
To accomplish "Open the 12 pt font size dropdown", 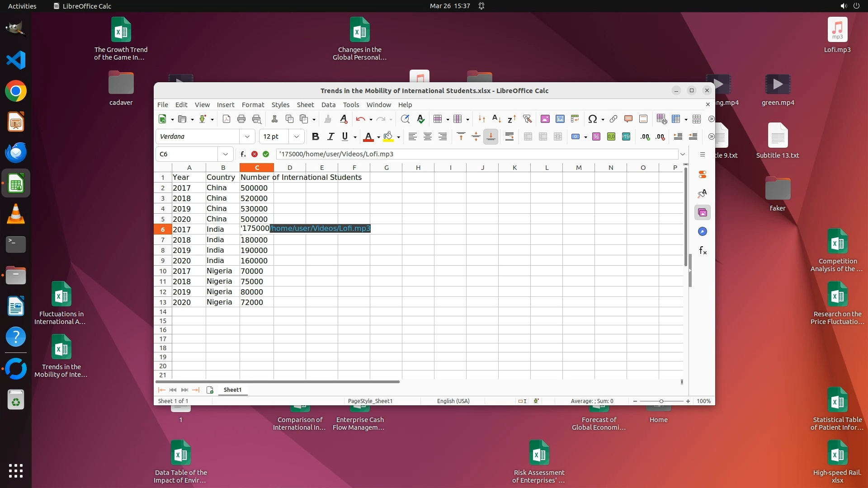I will 297,136.
